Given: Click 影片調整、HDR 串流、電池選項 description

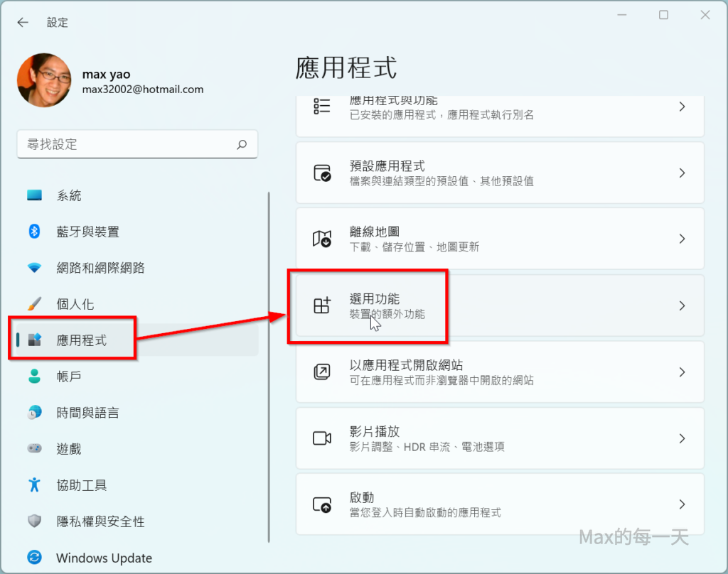Looking at the screenshot, I should pyautogui.click(x=427, y=447).
